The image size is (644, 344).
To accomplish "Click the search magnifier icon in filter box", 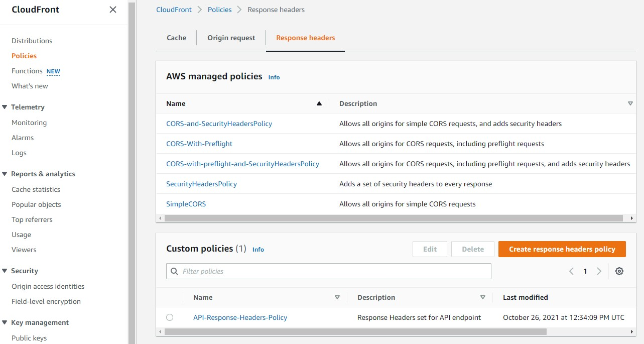I will click(x=175, y=271).
